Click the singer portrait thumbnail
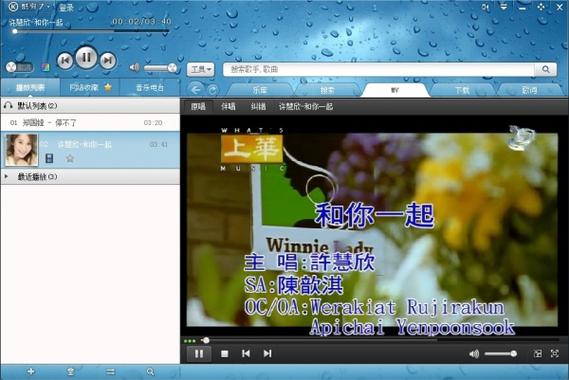 click(x=21, y=150)
